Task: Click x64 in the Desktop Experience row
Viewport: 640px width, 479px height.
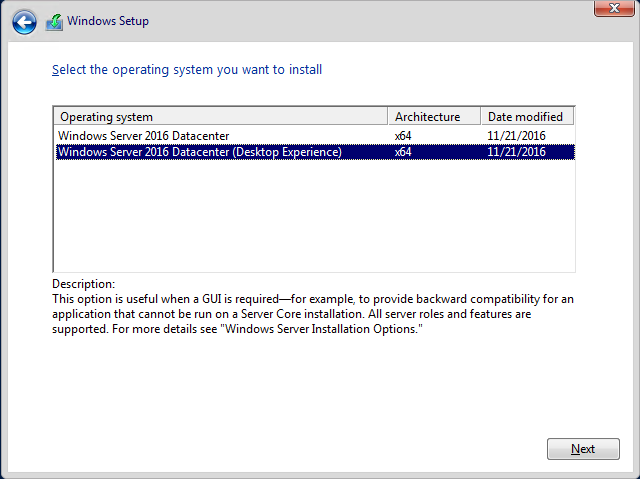Action: pyautogui.click(x=403, y=152)
